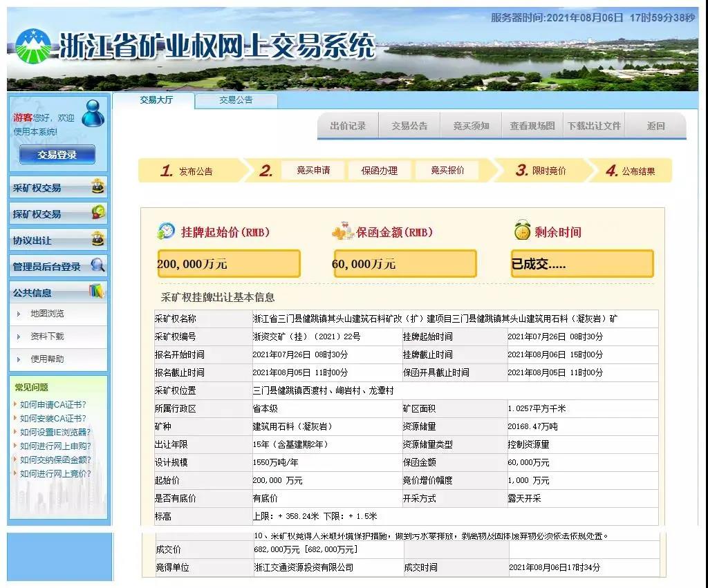Click the 下载出让文件 button
This screenshot has width=708, height=588.
(594, 126)
